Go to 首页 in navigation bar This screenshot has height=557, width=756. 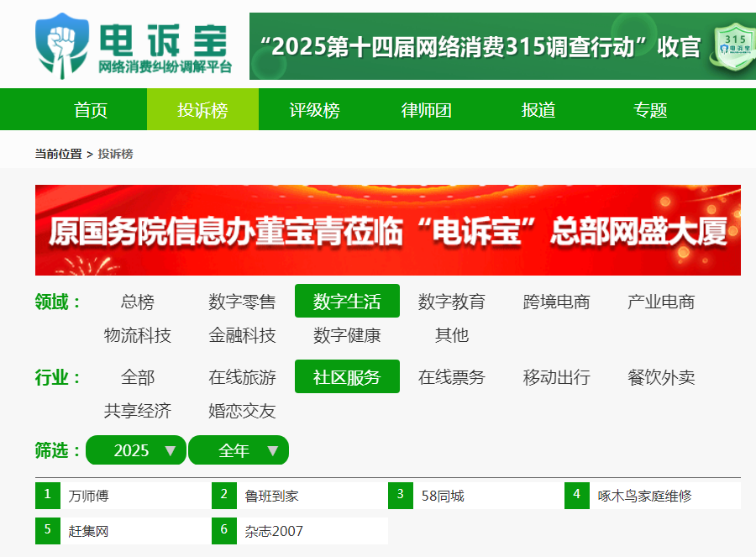[x=91, y=109]
